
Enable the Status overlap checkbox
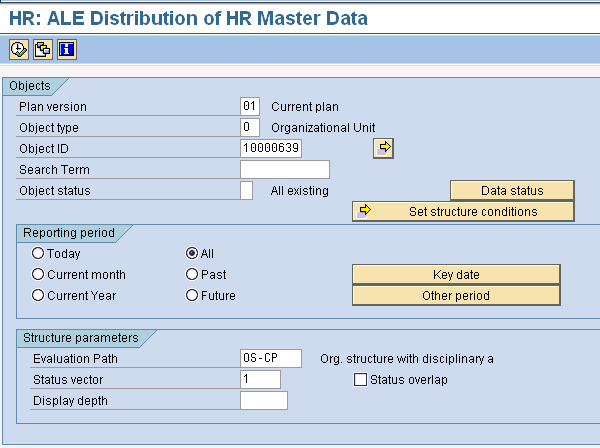click(361, 380)
